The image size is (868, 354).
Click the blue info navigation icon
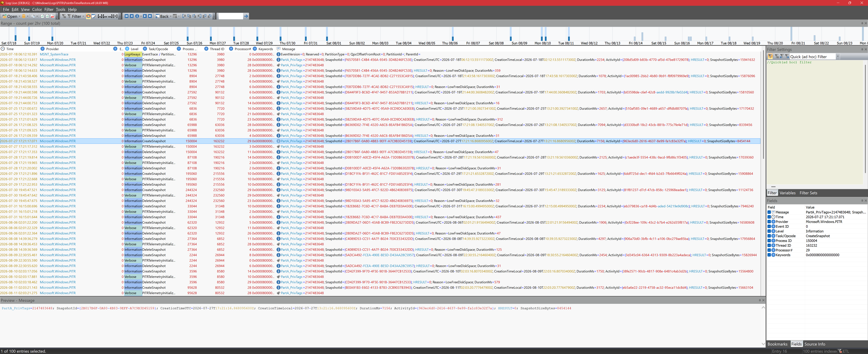click(x=137, y=16)
